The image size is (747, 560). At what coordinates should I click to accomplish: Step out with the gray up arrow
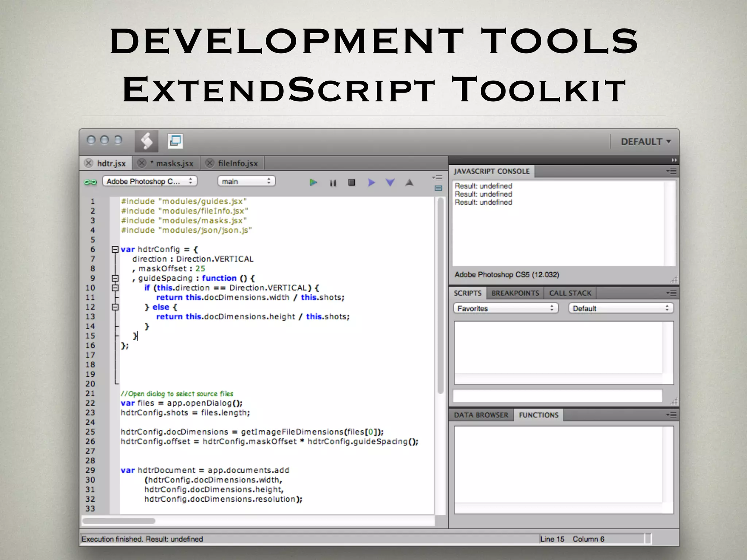[409, 182]
